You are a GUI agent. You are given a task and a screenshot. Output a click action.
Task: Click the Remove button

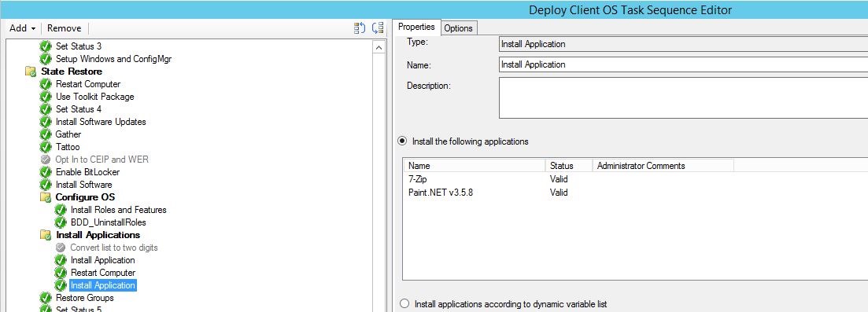65,28
